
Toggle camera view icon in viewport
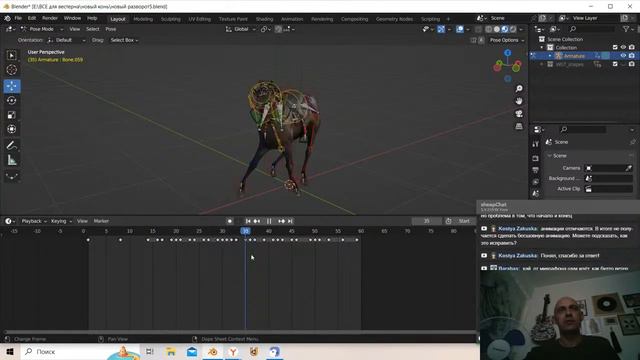click(x=519, y=113)
